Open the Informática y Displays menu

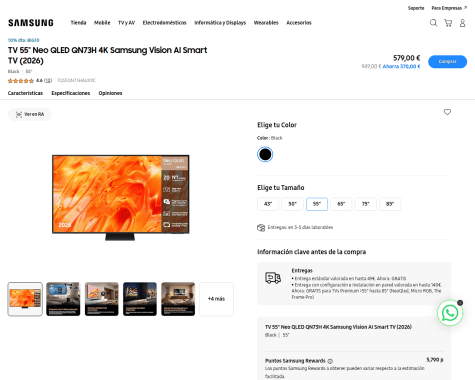[x=220, y=23]
